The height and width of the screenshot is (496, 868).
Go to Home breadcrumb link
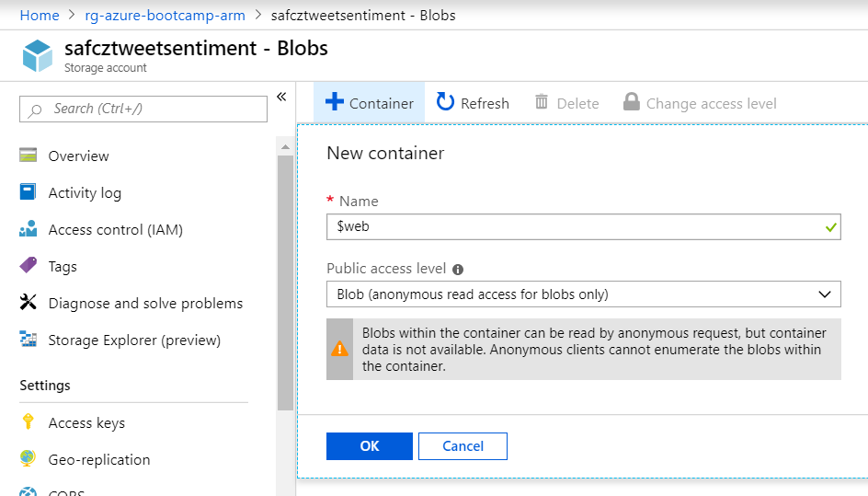click(x=40, y=15)
